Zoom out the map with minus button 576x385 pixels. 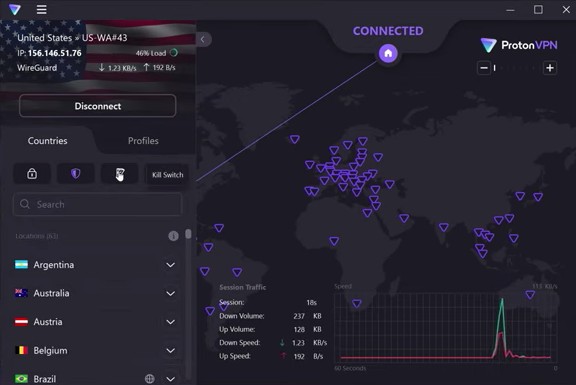[x=484, y=68]
